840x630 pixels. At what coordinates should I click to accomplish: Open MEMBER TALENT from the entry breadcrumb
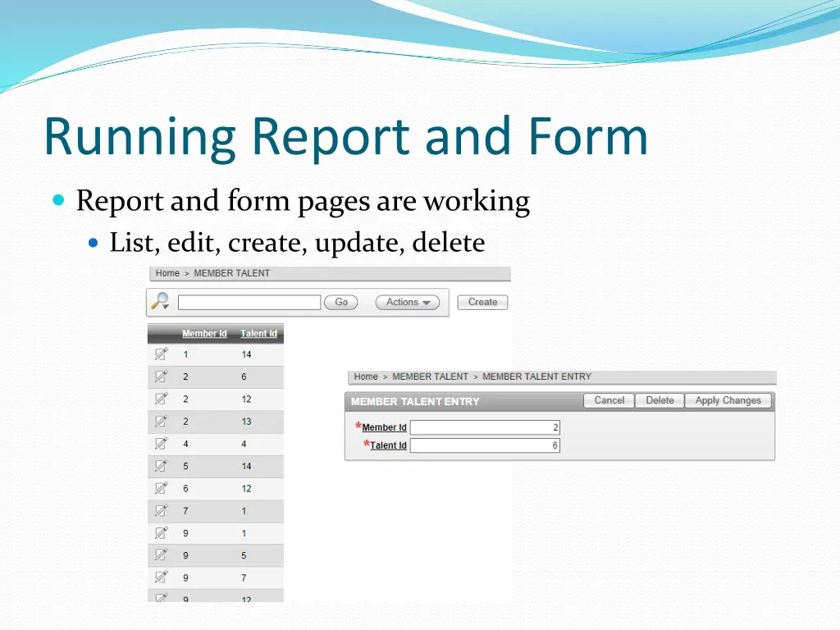430,377
